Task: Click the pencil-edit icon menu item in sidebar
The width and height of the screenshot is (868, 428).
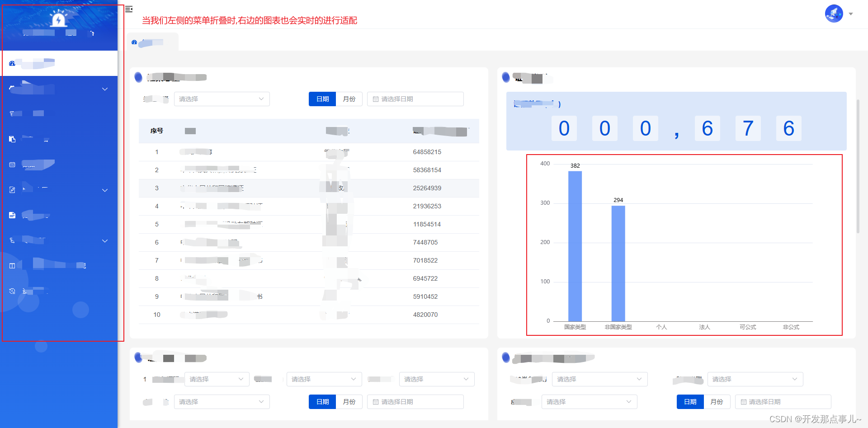Action: (12, 190)
